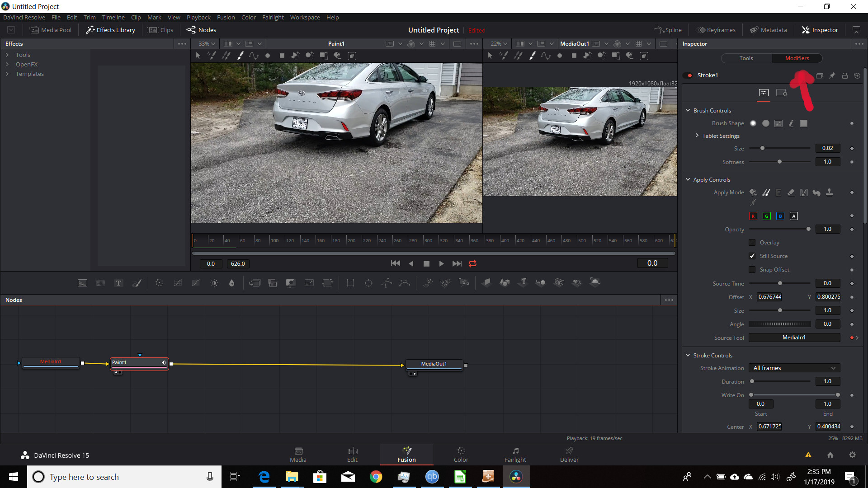Toggle the Nodes panel button
This screenshot has height=488, width=868.
(202, 30)
